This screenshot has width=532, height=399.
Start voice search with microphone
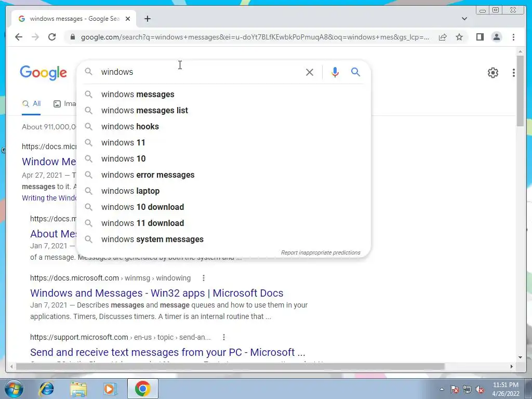(335, 72)
